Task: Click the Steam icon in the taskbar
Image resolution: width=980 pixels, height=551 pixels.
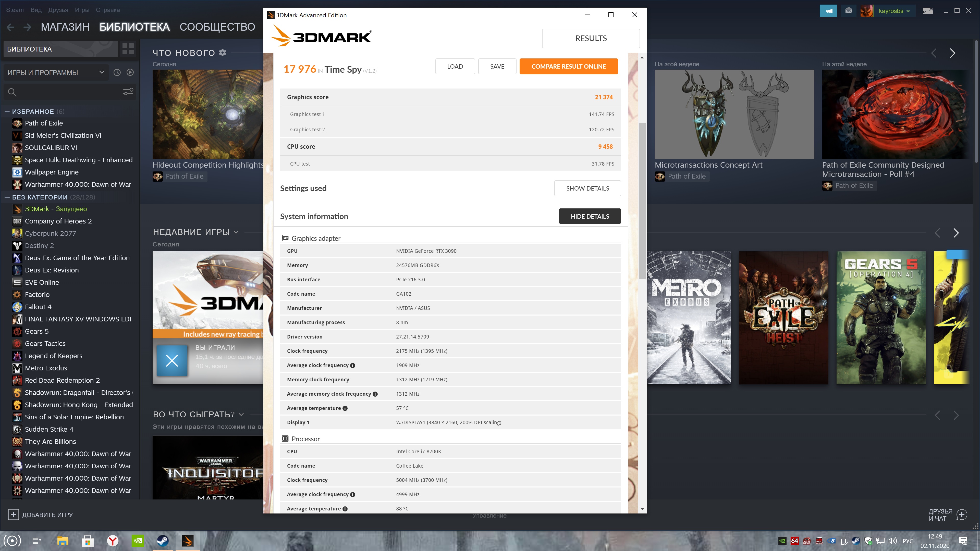Action: click(x=163, y=540)
